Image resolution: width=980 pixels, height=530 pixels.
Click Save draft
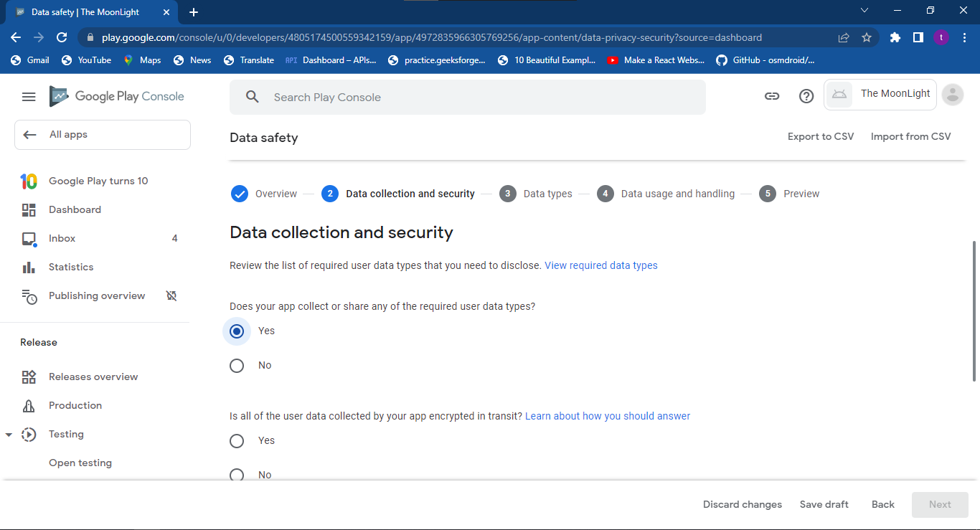tap(824, 504)
